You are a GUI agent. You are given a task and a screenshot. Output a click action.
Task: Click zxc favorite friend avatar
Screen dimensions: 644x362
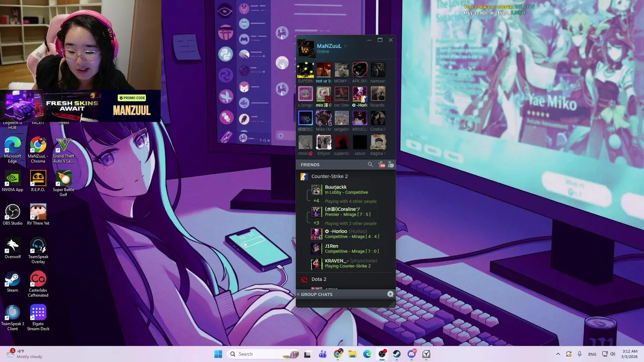pyautogui.click(x=342, y=94)
